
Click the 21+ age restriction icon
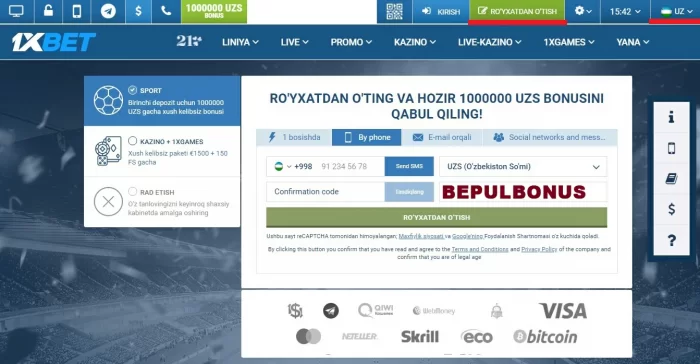coord(189,42)
